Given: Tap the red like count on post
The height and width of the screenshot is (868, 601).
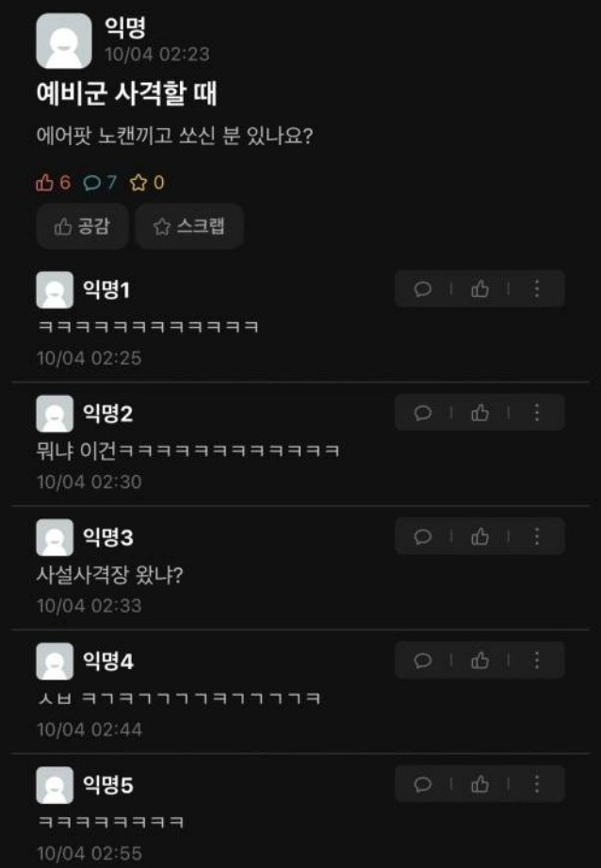Looking at the screenshot, I should 53,182.
